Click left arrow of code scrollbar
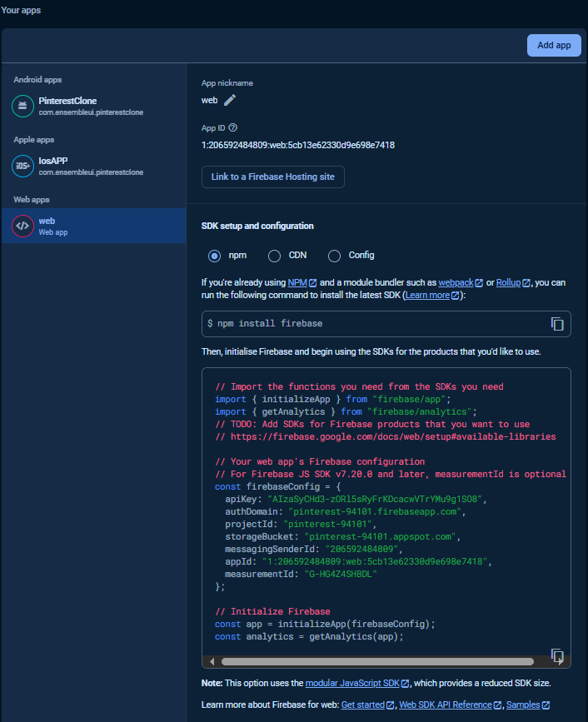Screen dimensions: 588x722 [x=213, y=661]
